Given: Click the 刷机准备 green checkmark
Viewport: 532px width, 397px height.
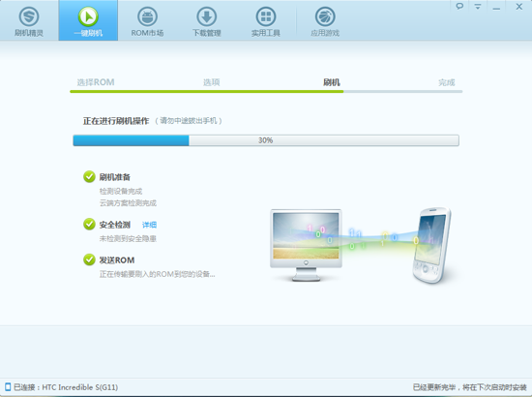Looking at the screenshot, I should tap(89, 176).
